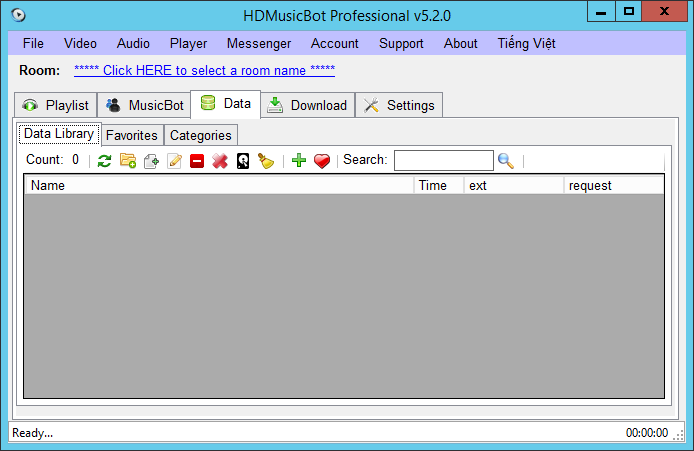The height and width of the screenshot is (451, 694).
Task: Sort by the request column header
Action: tap(614, 185)
